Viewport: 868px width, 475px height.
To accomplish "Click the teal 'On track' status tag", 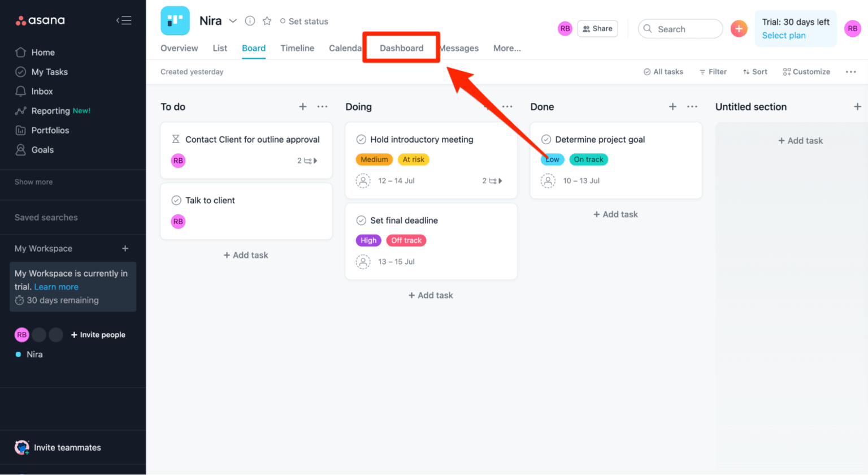I will coord(588,159).
